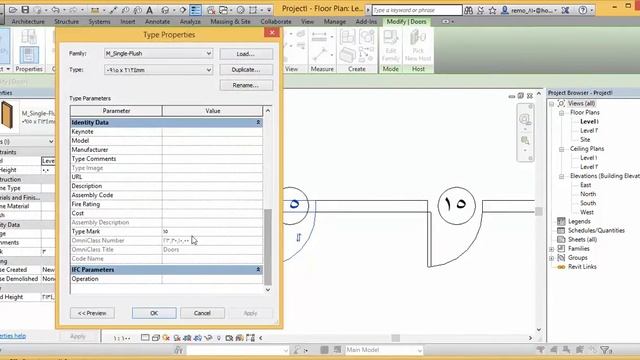Select Sheets (all) in Project Browser
The width and height of the screenshot is (640, 360).
tap(582, 240)
